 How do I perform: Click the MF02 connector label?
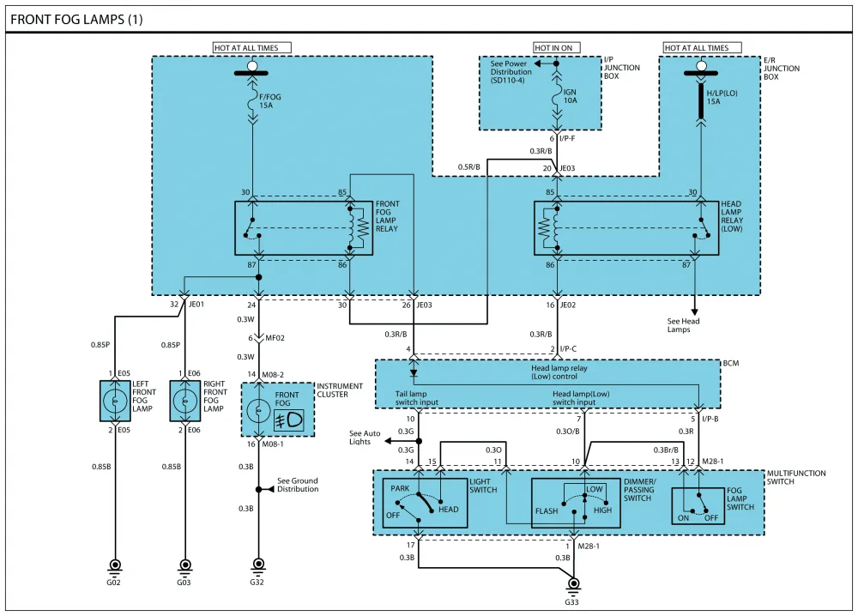click(275, 338)
